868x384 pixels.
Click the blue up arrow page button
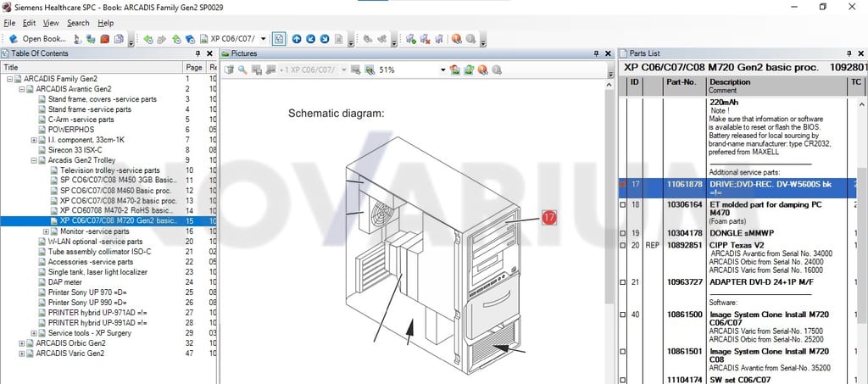point(297,39)
